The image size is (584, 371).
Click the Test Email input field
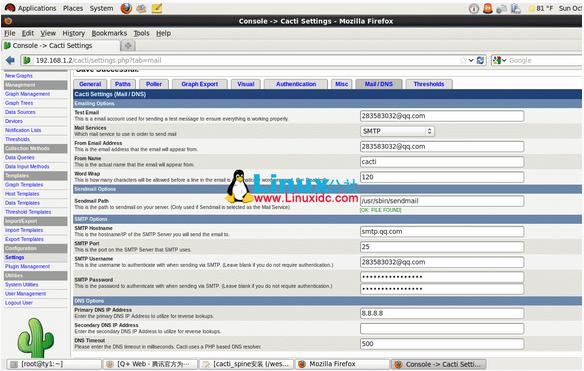tap(442, 116)
